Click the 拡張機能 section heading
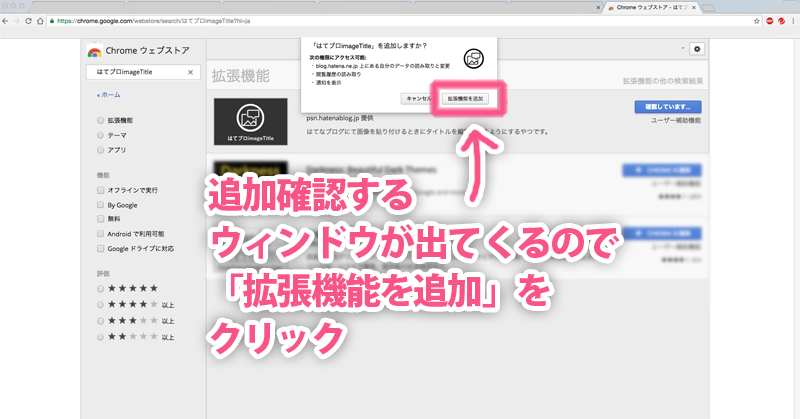 click(240, 76)
